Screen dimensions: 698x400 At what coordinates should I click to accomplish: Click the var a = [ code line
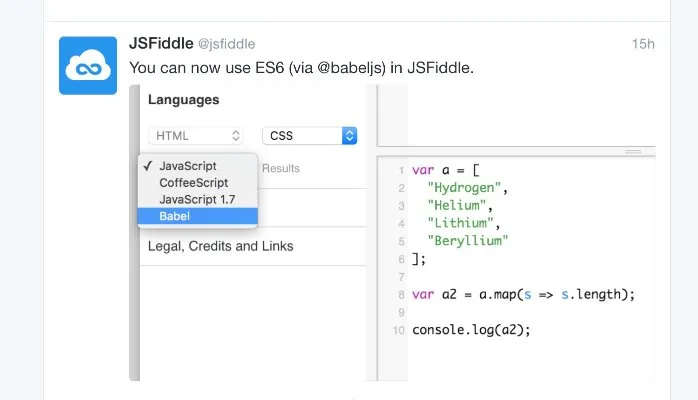pos(446,170)
